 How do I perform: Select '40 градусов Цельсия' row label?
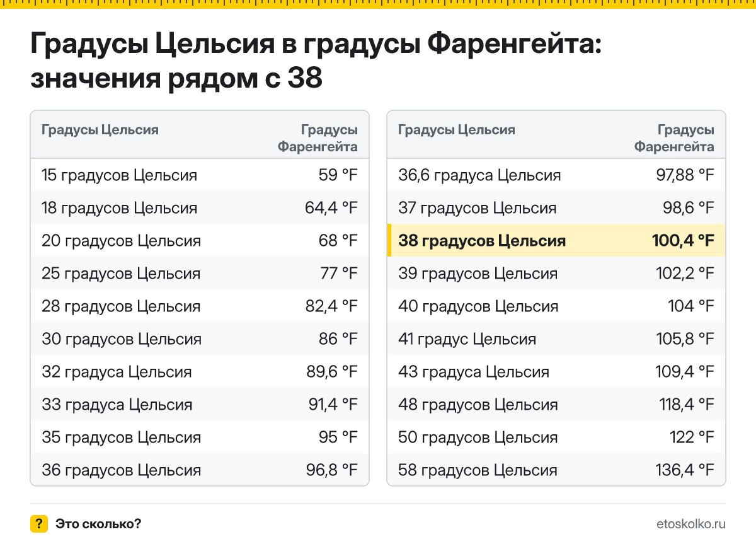pyautogui.click(x=478, y=306)
